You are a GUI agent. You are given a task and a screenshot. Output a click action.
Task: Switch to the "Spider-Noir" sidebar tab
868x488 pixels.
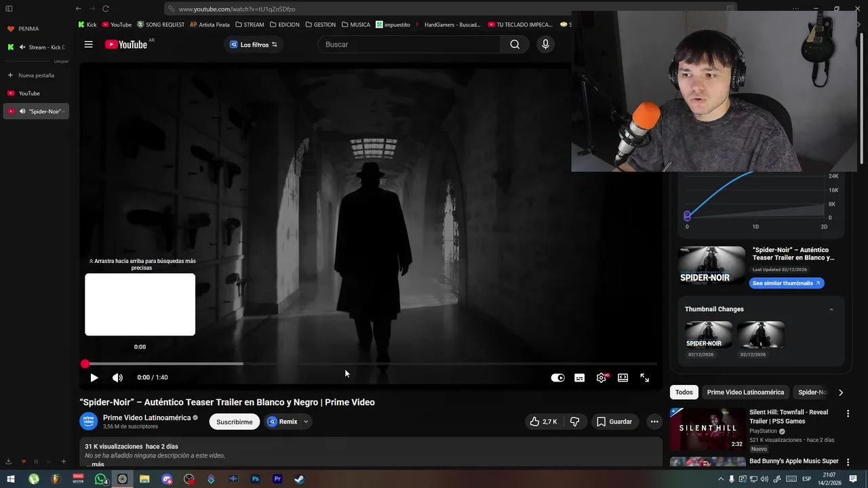(x=35, y=111)
